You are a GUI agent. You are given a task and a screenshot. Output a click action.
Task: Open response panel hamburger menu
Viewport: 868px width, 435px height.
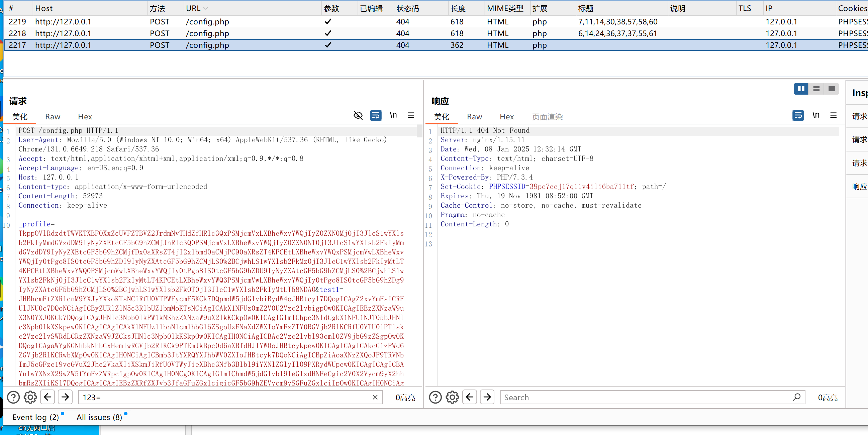point(833,115)
